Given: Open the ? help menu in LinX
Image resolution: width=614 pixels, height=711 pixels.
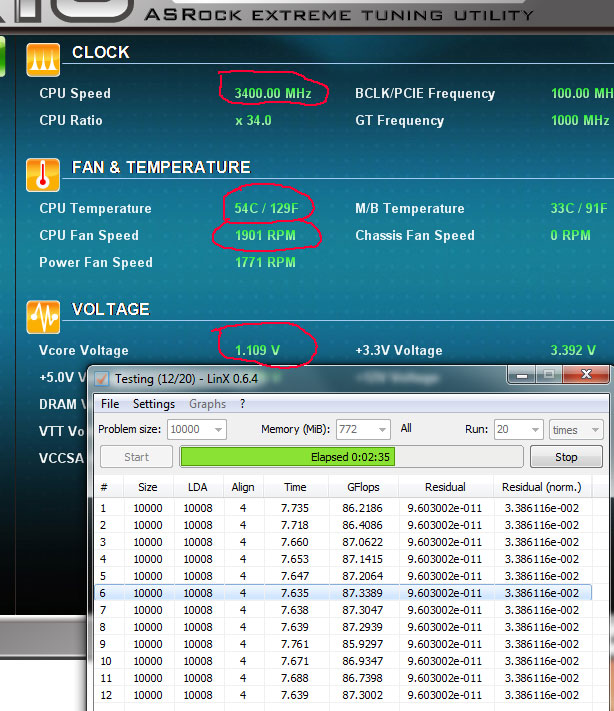Looking at the screenshot, I should click(243, 404).
